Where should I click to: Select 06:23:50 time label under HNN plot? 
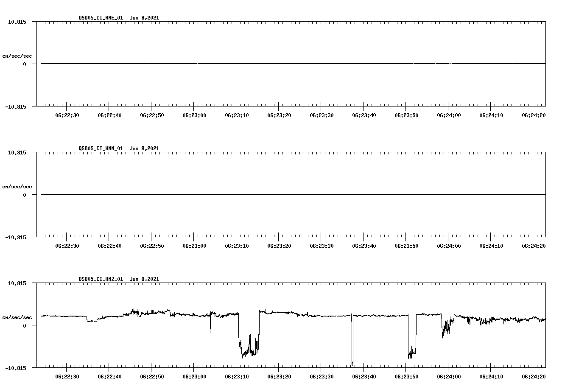(406, 246)
